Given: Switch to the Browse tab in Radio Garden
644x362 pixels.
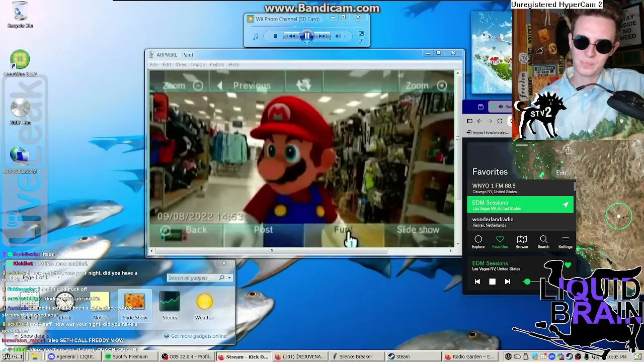Looking at the screenshot, I should 522,242.
